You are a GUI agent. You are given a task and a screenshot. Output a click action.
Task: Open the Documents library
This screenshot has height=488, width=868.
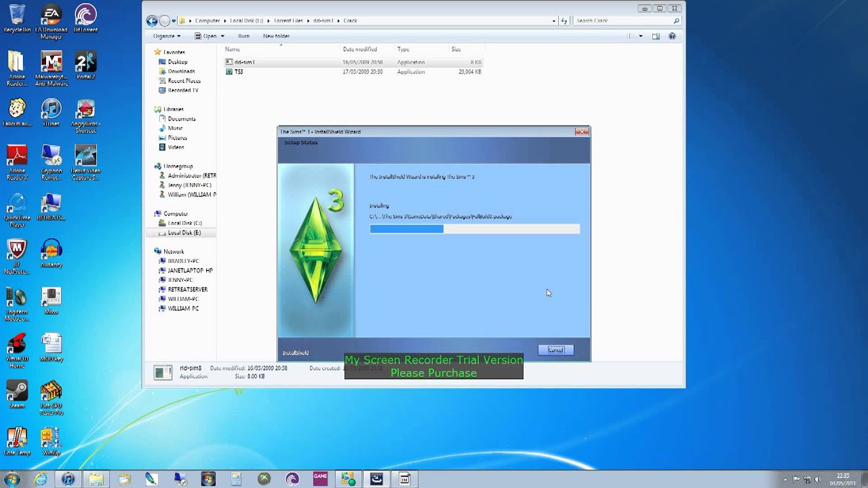181,119
